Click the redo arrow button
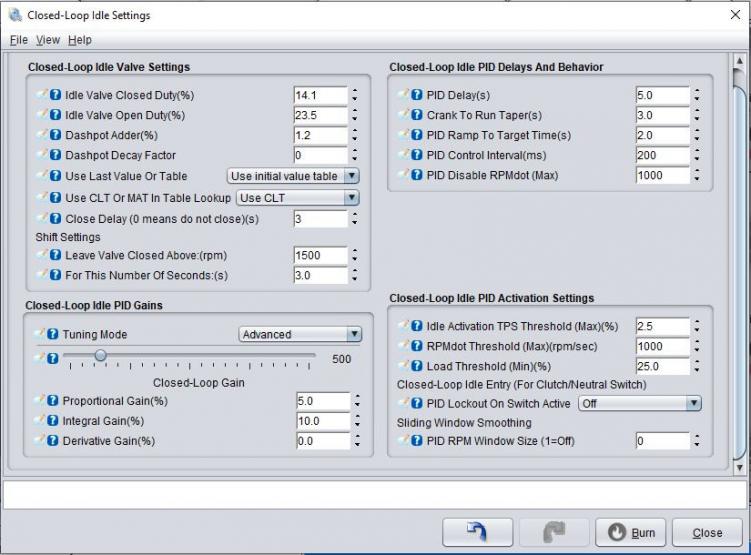Viewport: 751px width, 555px height. point(555,533)
